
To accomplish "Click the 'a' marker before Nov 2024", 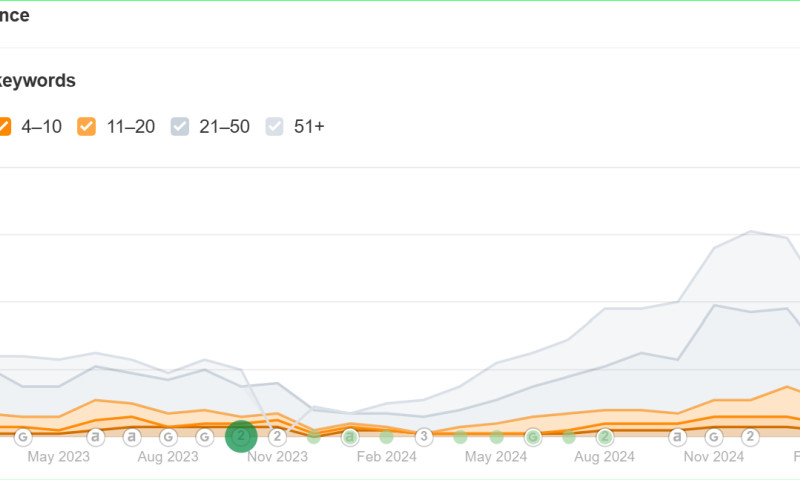I will [677, 436].
